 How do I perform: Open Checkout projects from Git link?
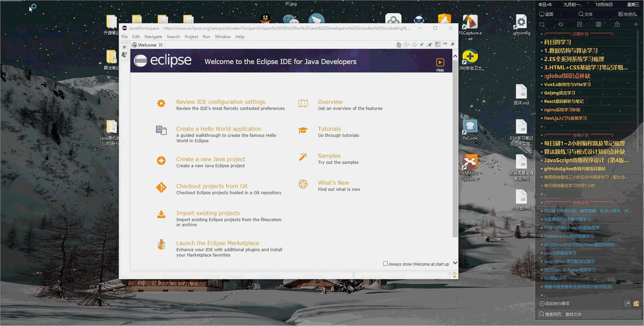pos(212,186)
